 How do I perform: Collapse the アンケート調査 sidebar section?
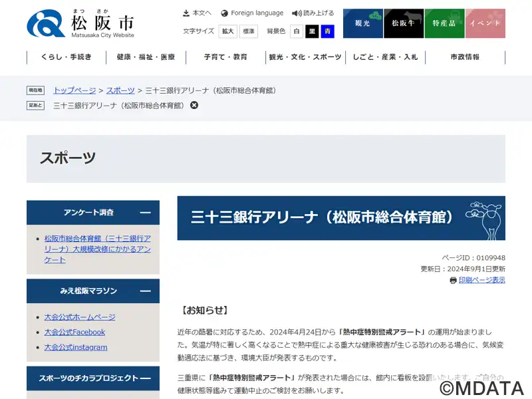(145, 213)
